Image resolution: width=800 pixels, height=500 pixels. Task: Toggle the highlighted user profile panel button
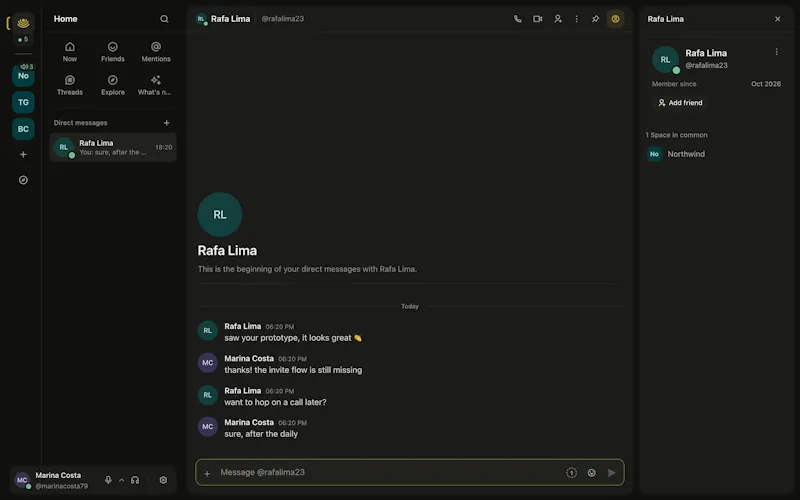point(615,19)
